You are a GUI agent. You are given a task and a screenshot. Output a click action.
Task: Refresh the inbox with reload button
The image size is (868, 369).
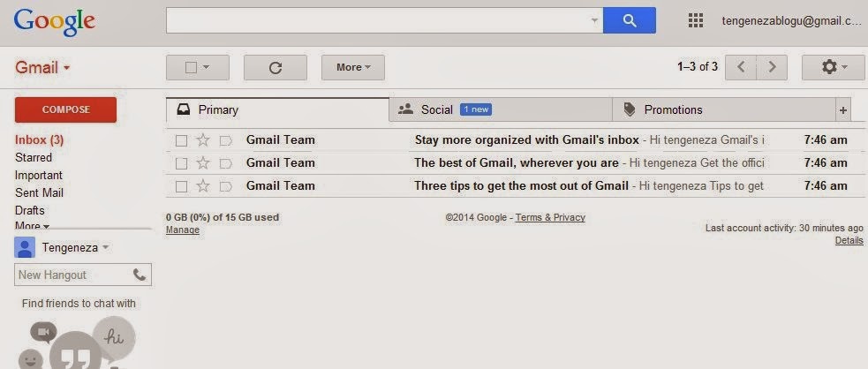(275, 67)
